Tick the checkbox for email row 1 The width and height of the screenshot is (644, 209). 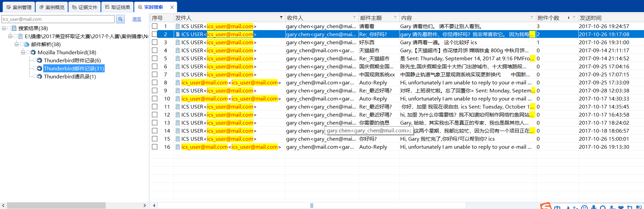coord(155,26)
